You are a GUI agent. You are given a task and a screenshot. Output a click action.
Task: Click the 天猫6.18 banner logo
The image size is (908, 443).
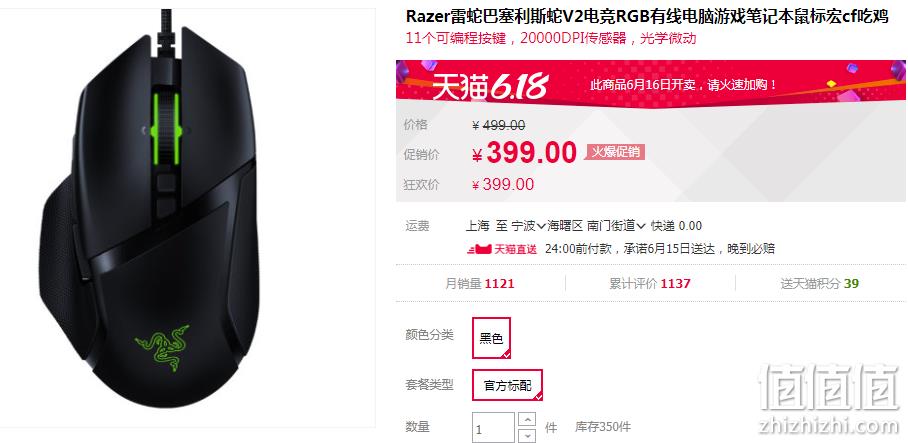(490, 87)
